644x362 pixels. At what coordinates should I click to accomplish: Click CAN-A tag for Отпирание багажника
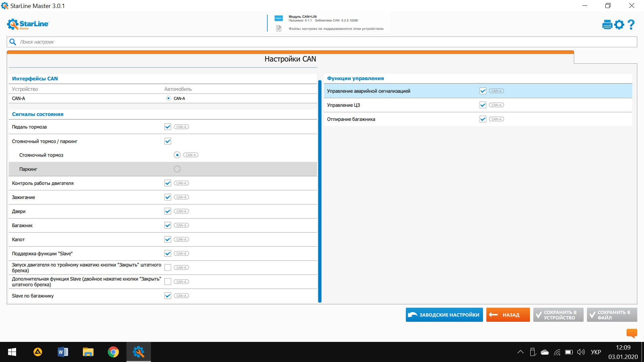coord(496,119)
